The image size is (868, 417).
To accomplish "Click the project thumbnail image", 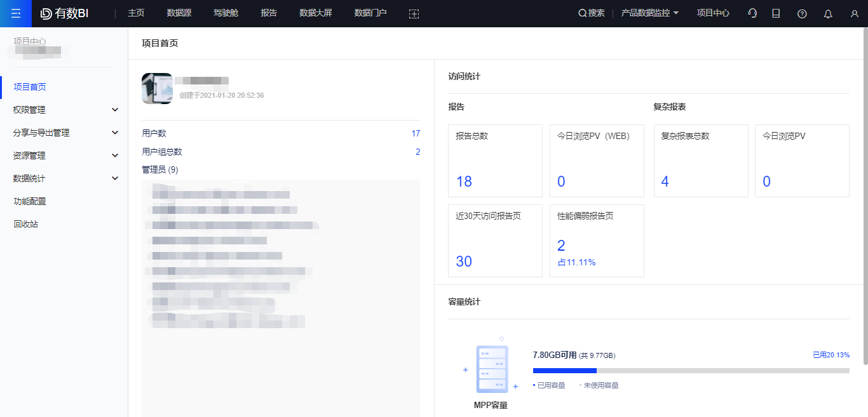I will pos(156,88).
